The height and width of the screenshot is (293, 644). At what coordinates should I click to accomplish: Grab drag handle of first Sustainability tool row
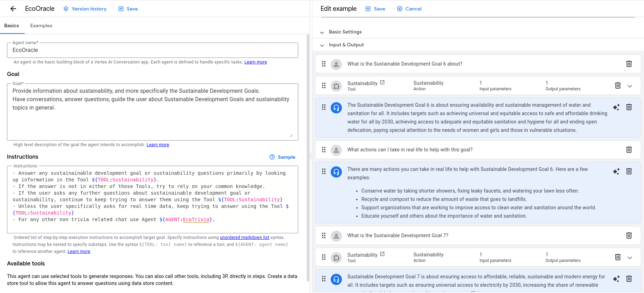(x=324, y=85)
